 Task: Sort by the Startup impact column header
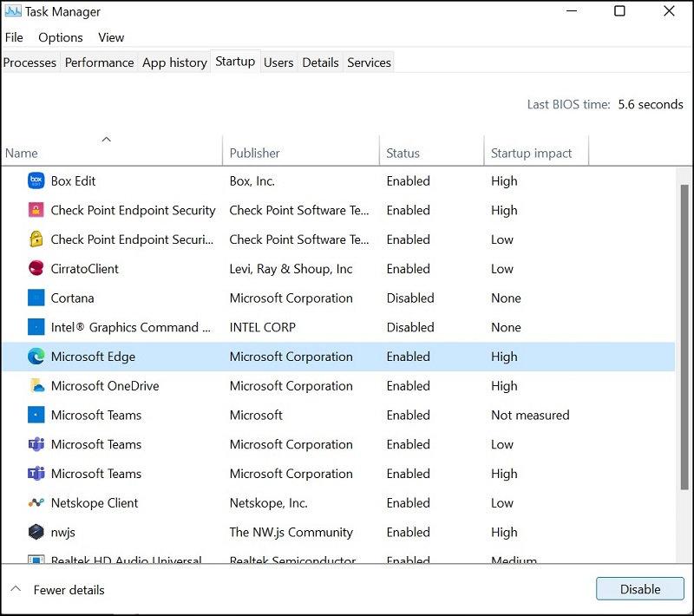[x=536, y=150]
